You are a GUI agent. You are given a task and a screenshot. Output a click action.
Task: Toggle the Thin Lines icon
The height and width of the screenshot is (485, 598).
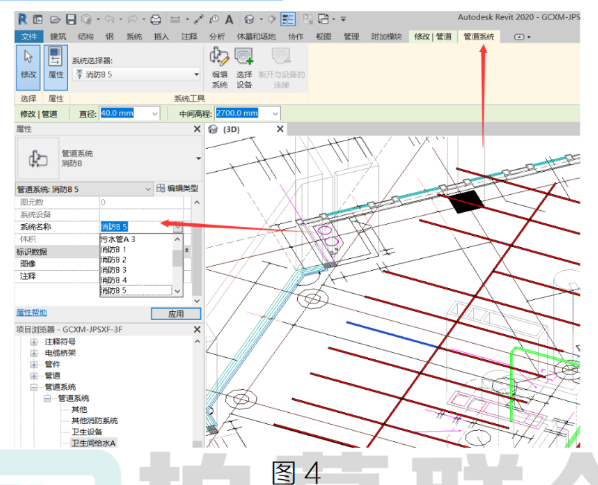[288, 19]
